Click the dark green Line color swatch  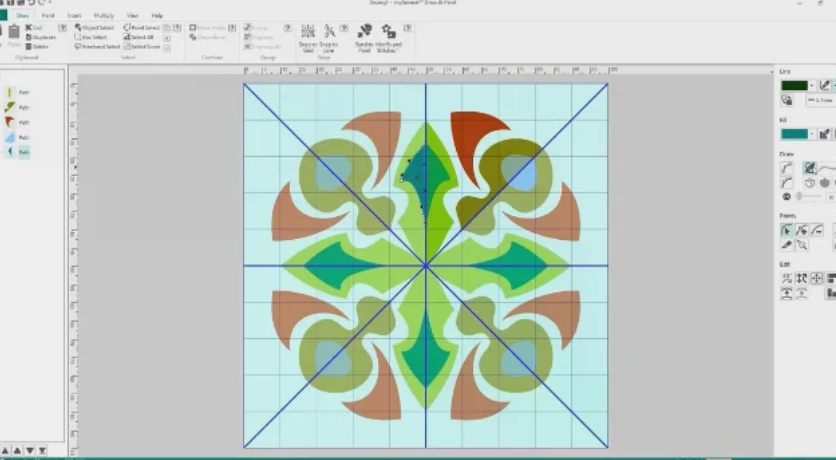pyautogui.click(x=793, y=86)
